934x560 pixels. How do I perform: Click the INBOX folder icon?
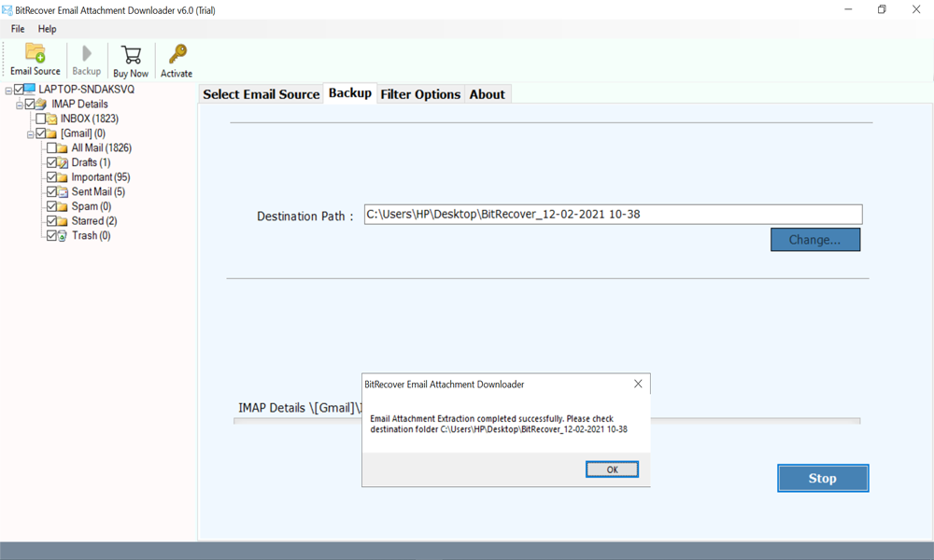(51, 119)
